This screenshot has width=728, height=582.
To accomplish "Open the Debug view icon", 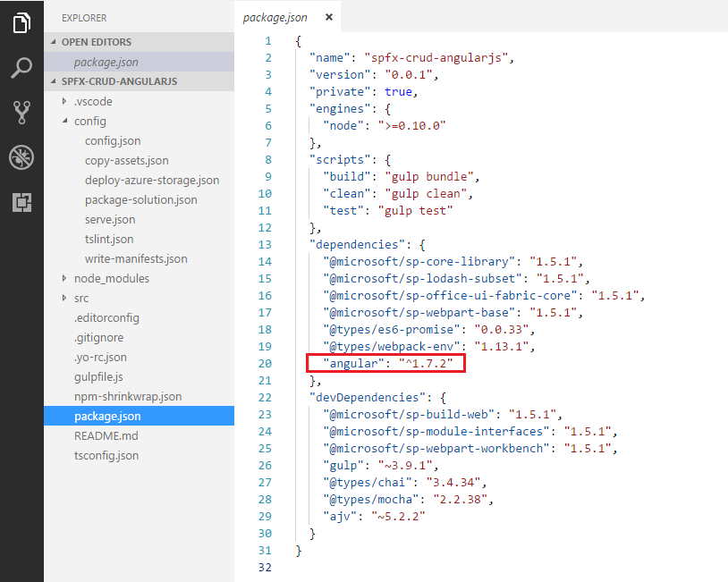I will pyautogui.click(x=21, y=157).
